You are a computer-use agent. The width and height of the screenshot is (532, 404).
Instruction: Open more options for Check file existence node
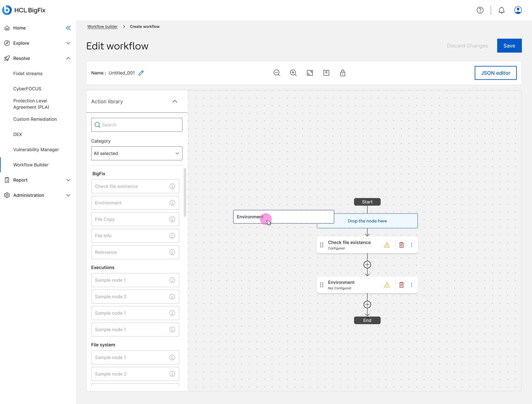[412, 245]
